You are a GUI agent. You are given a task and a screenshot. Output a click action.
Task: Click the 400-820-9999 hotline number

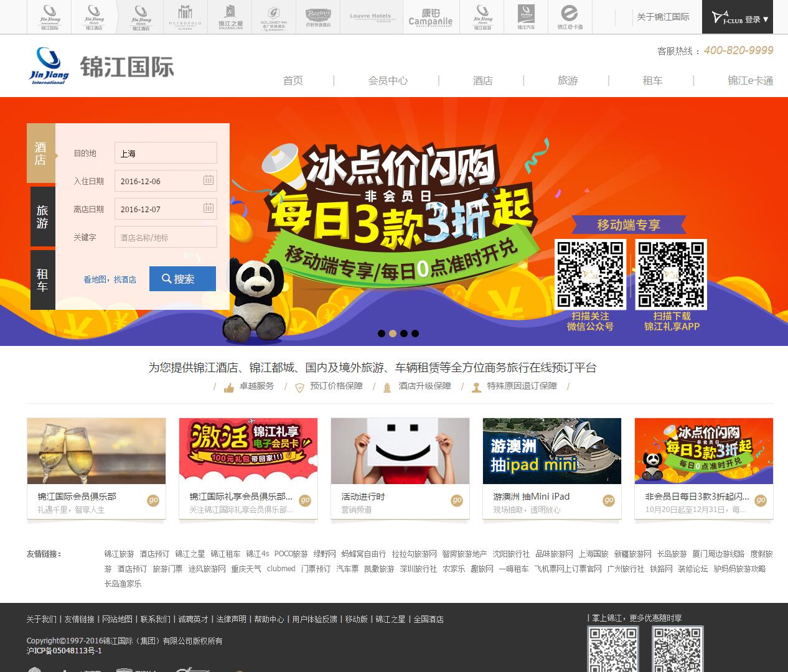(739, 50)
